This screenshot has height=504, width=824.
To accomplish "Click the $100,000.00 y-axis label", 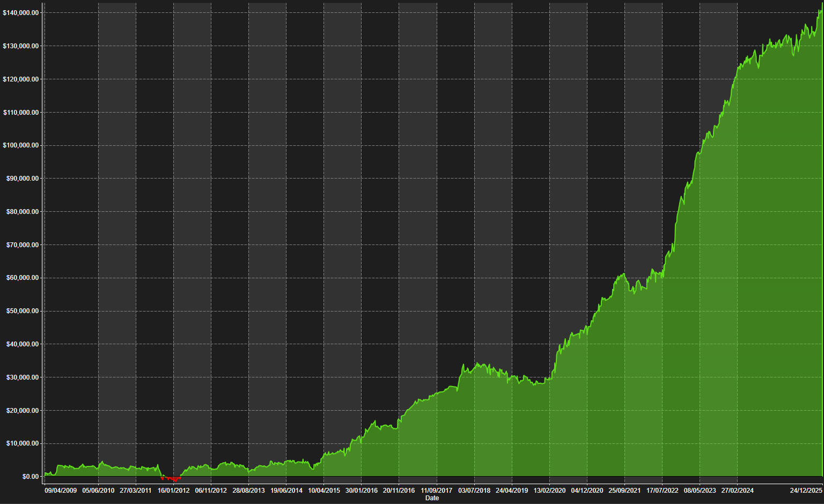I will pos(21,145).
